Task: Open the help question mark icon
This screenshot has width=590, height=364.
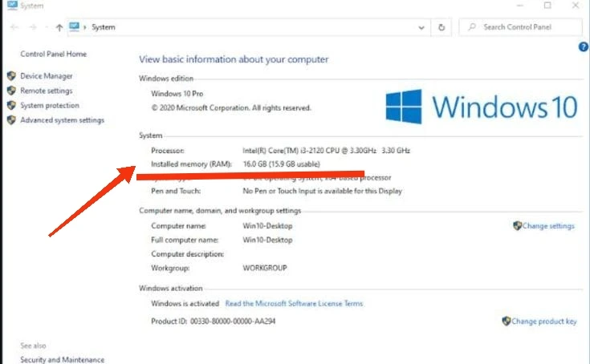Action: (x=584, y=47)
